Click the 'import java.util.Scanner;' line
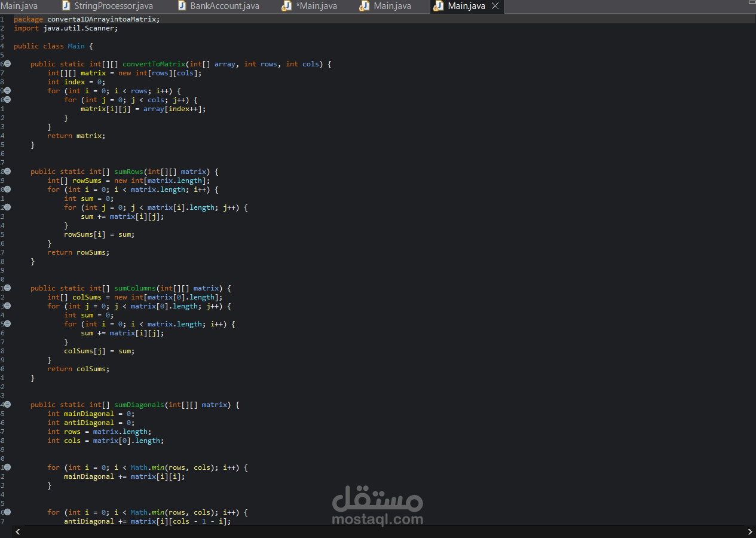756x538 pixels. 66,28
